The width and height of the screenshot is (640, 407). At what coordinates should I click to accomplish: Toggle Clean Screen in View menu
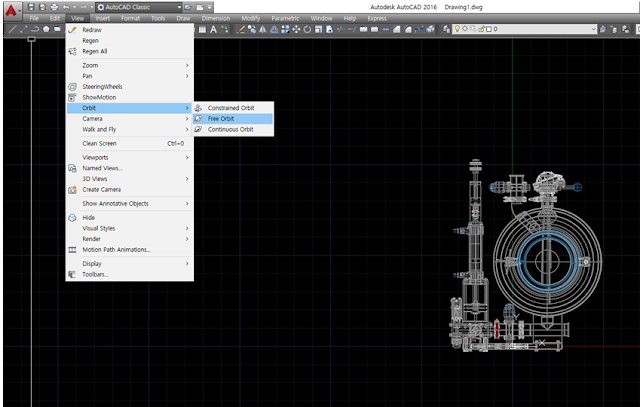(130, 143)
